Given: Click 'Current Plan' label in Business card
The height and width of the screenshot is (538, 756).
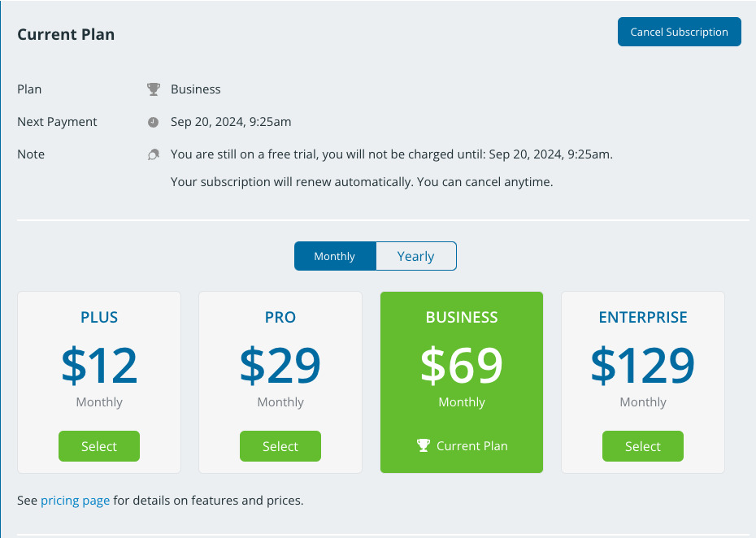Looking at the screenshot, I should coord(472,446).
